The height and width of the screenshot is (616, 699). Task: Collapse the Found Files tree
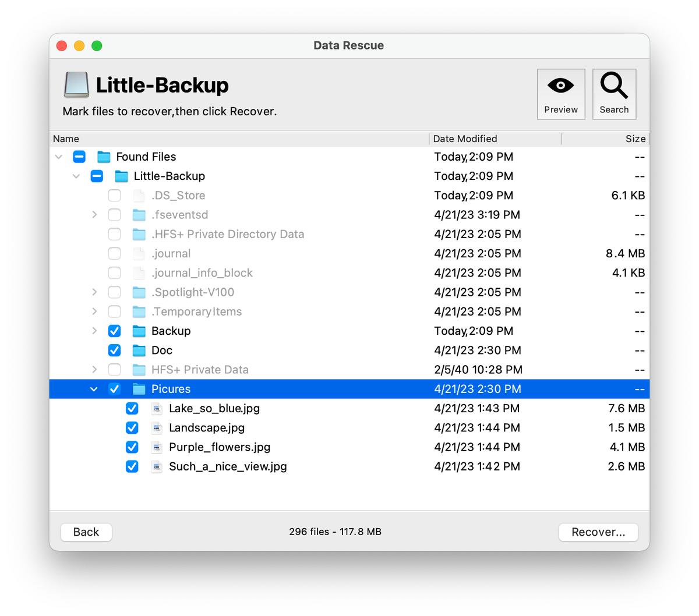click(x=58, y=157)
